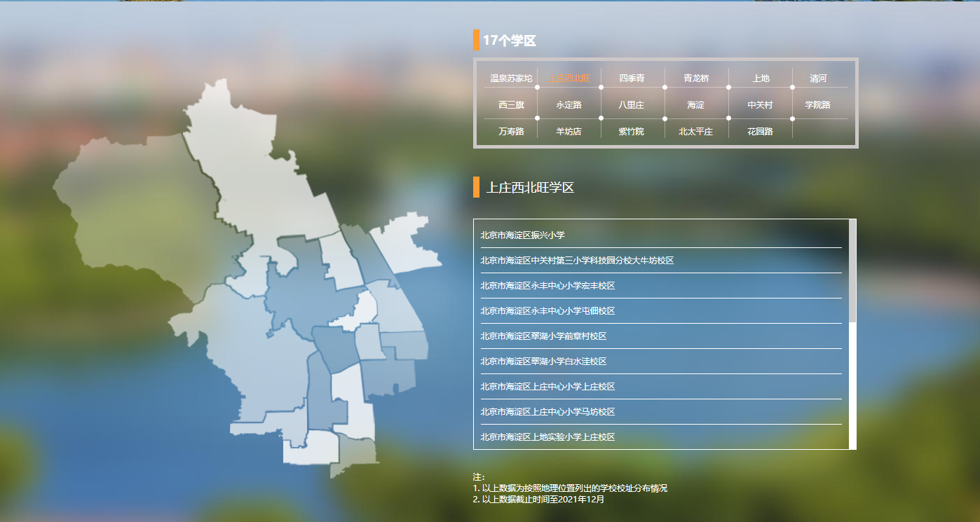Choose the 上地 district
Viewport: 980px width, 522px height.
pyautogui.click(x=761, y=78)
